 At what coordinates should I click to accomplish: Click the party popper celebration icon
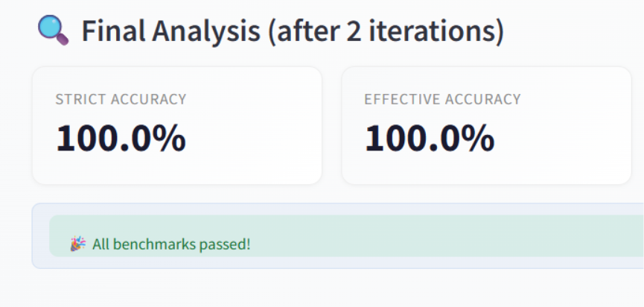78,244
